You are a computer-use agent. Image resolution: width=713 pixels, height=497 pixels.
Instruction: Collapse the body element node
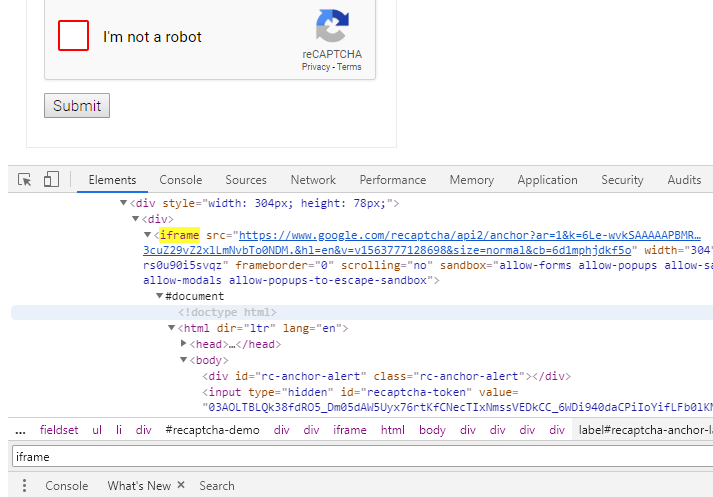183,360
